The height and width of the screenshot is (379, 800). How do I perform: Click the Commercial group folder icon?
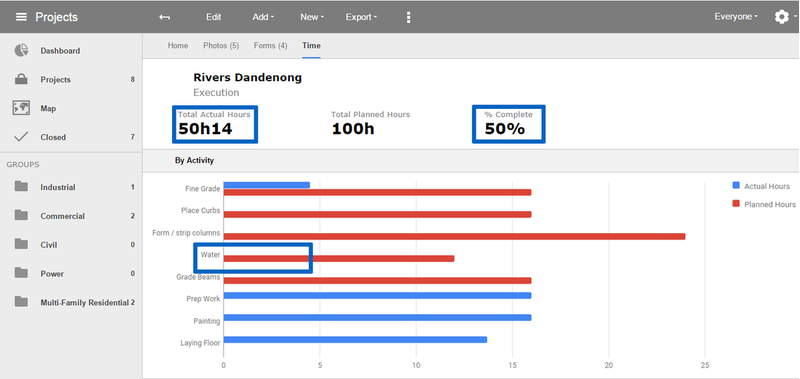point(21,216)
